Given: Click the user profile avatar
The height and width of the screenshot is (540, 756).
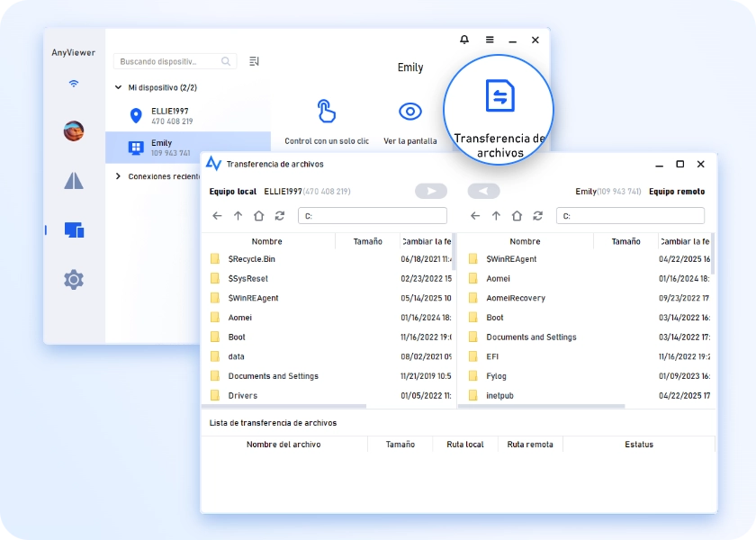Looking at the screenshot, I should [74, 131].
